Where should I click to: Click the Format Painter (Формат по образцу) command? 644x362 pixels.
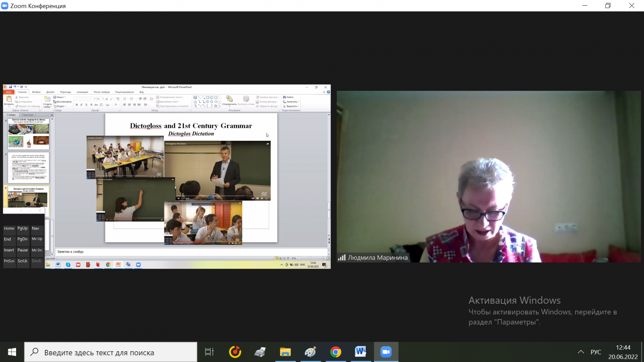coord(28,106)
